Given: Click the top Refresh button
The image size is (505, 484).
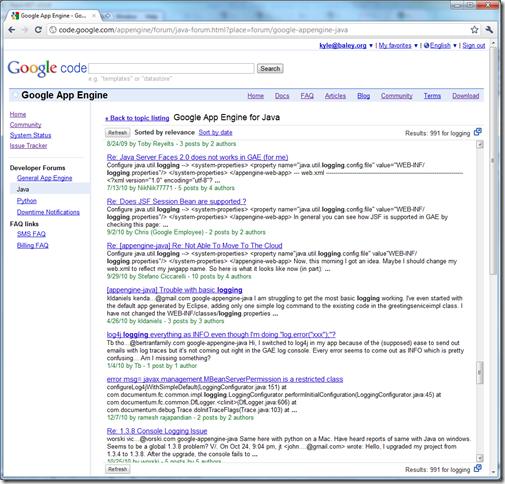Looking at the screenshot, I should pos(118,133).
